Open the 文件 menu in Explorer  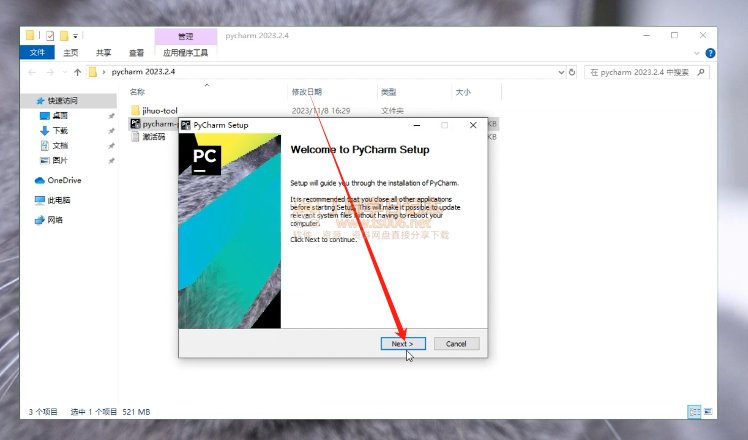coord(37,52)
